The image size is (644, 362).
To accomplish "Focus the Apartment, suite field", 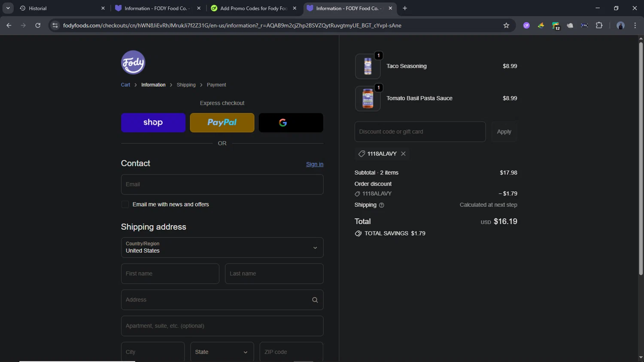I will (x=222, y=326).
